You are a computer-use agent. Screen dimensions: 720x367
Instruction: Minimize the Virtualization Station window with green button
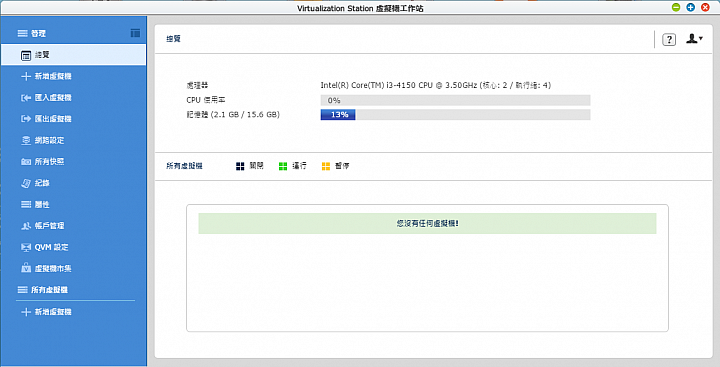click(x=675, y=7)
